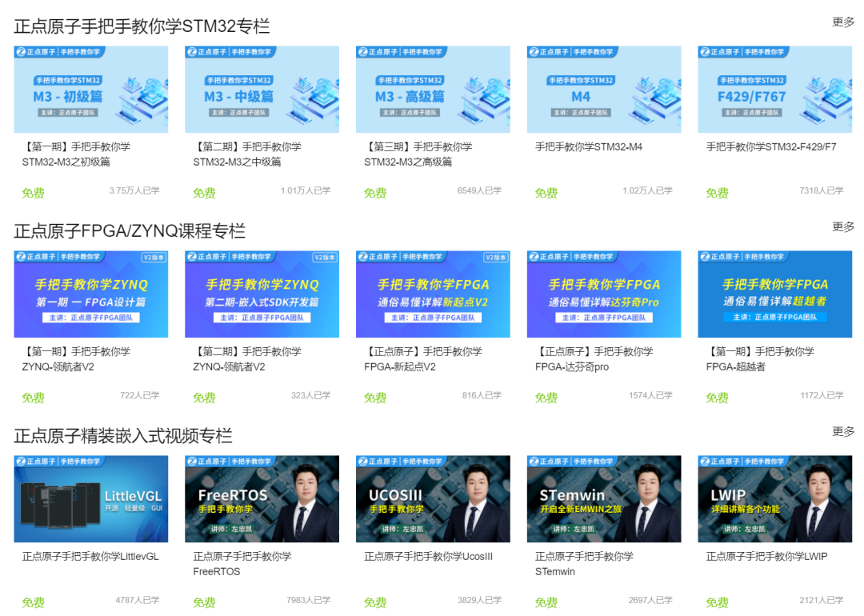Click 免费 under STM32-M4 course
Image resolution: width=864 pixels, height=616 pixels.
[x=546, y=193]
